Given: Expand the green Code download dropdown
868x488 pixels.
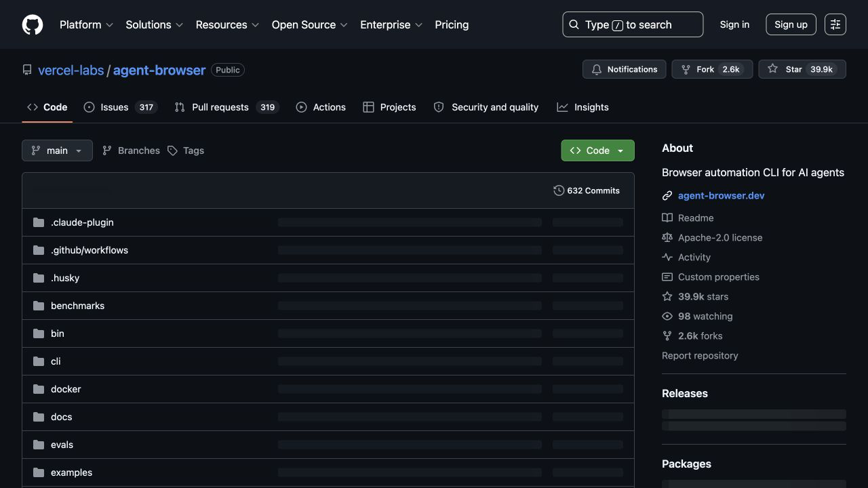Looking at the screenshot, I should (597, 150).
